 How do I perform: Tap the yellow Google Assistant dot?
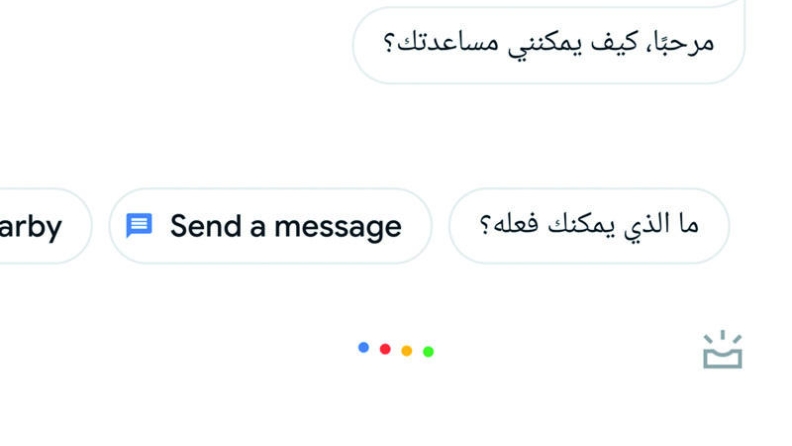(x=407, y=351)
